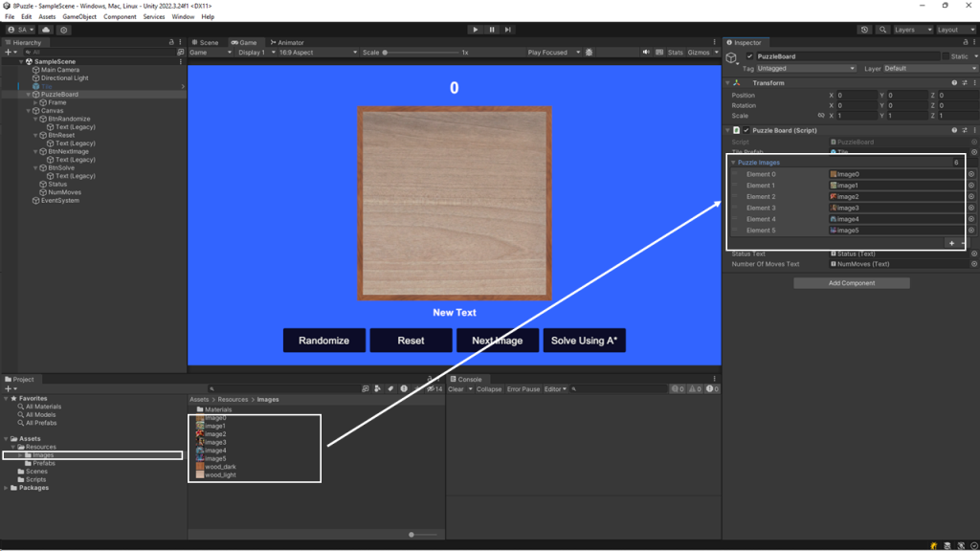Click the Step frame button
Screen dimensions: 980x551
tap(508, 30)
